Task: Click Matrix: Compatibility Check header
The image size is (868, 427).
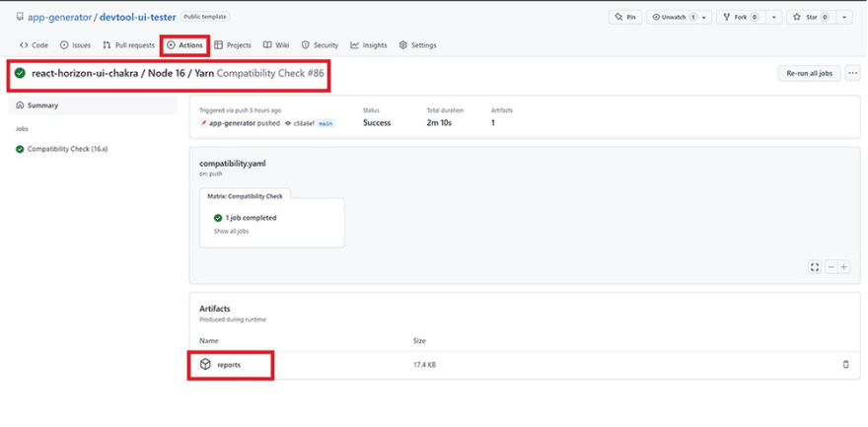Action: (246, 196)
